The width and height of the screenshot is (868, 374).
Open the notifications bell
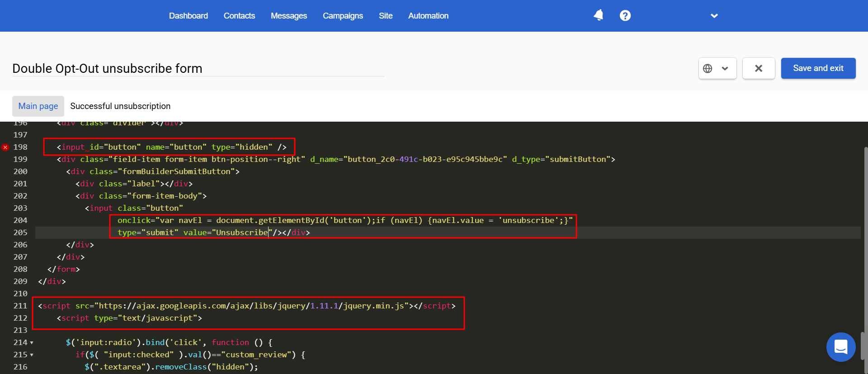click(599, 15)
